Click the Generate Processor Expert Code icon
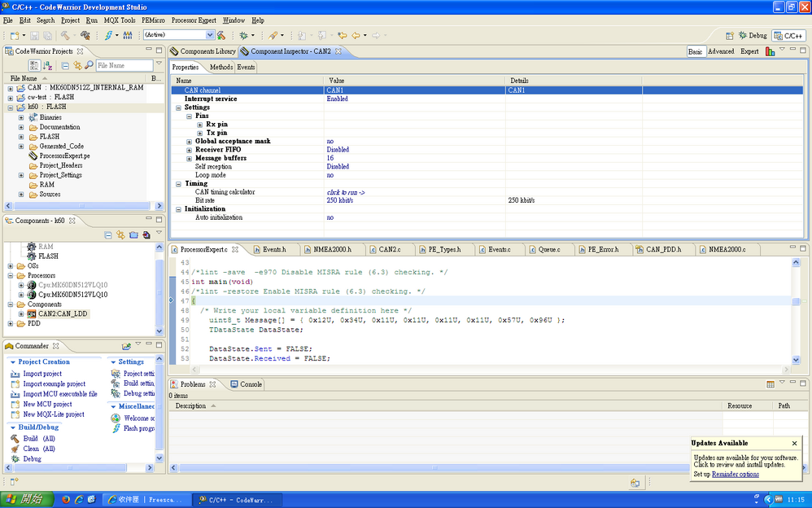 146,235
